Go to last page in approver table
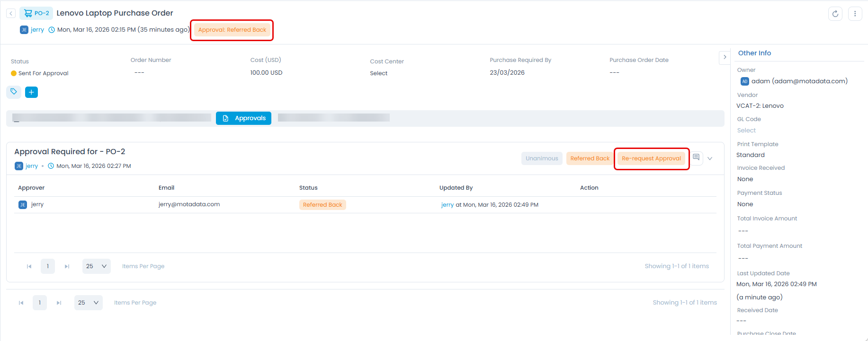Image resolution: width=868 pixels, height=341 pixels. point(67,266)
